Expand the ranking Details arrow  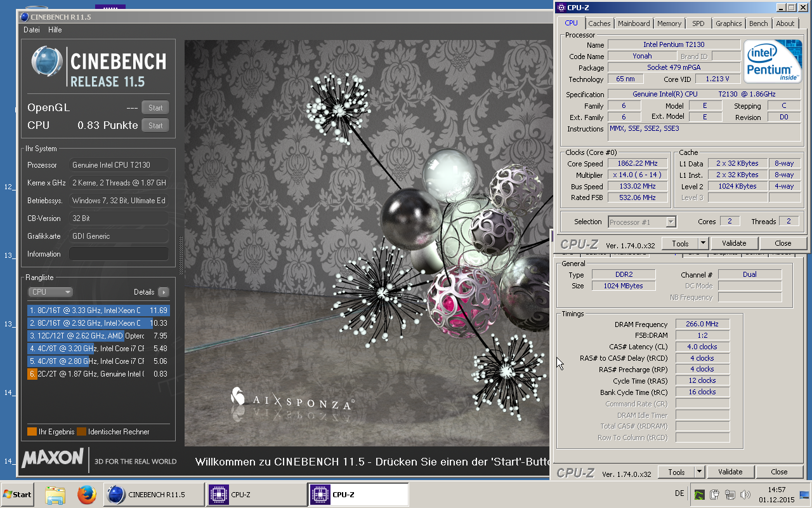(x=164, y=292)
